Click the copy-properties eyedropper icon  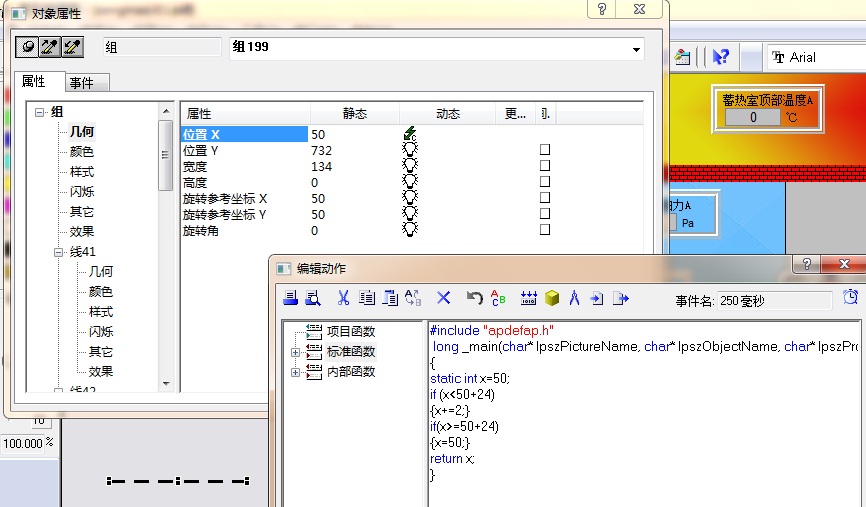click(50, 47)
